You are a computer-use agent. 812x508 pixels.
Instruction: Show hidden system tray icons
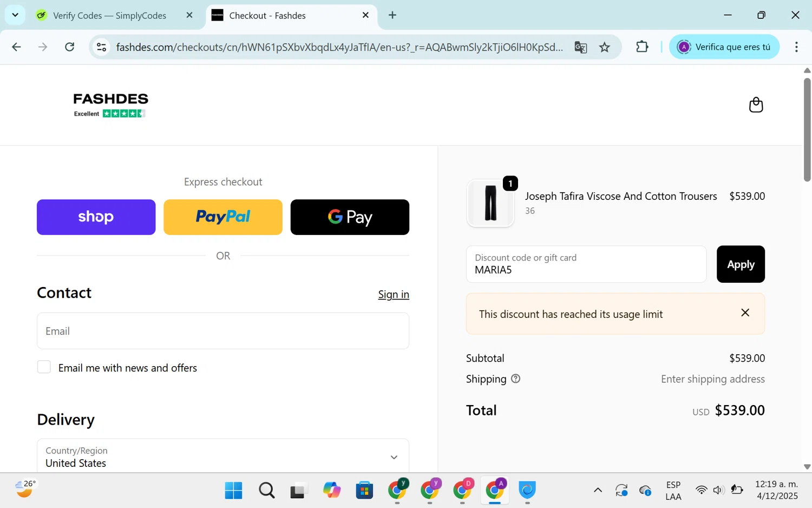tap(598, 491)
